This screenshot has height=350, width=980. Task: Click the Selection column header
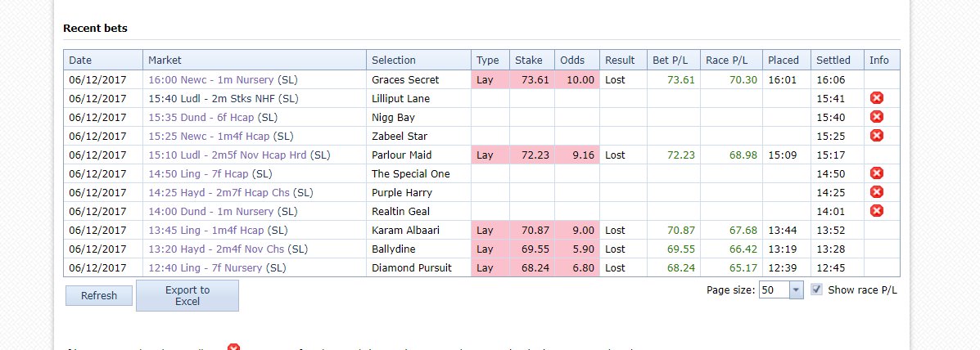click(x=418, y=60)
